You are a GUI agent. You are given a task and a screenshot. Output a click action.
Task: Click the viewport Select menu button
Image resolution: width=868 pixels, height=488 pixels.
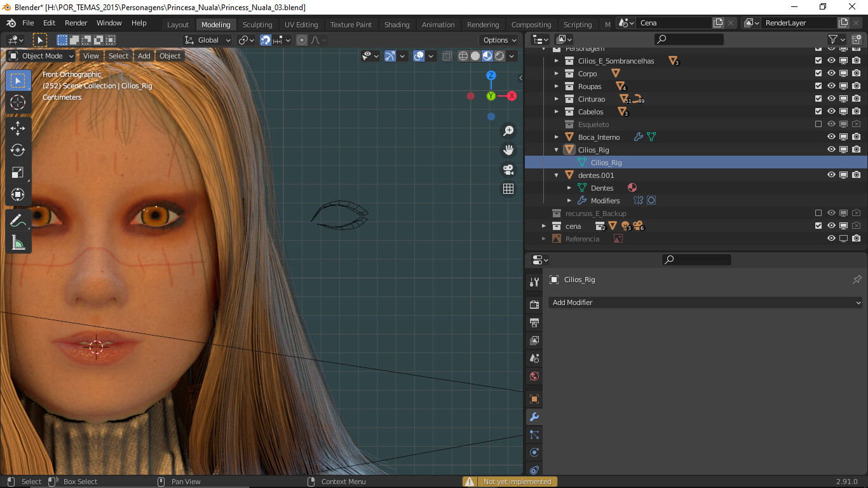tap(118, 56)
